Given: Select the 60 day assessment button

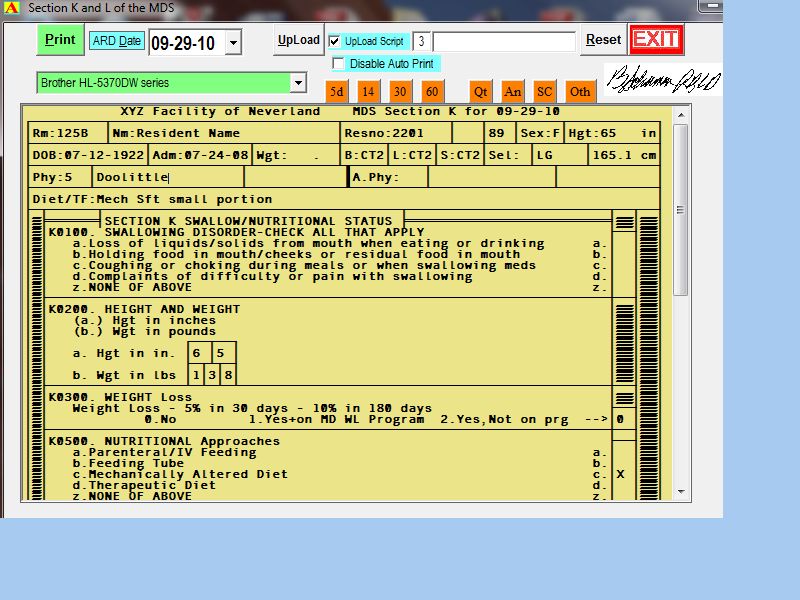Looking at the screenshot, I should [x=432, y=92].
